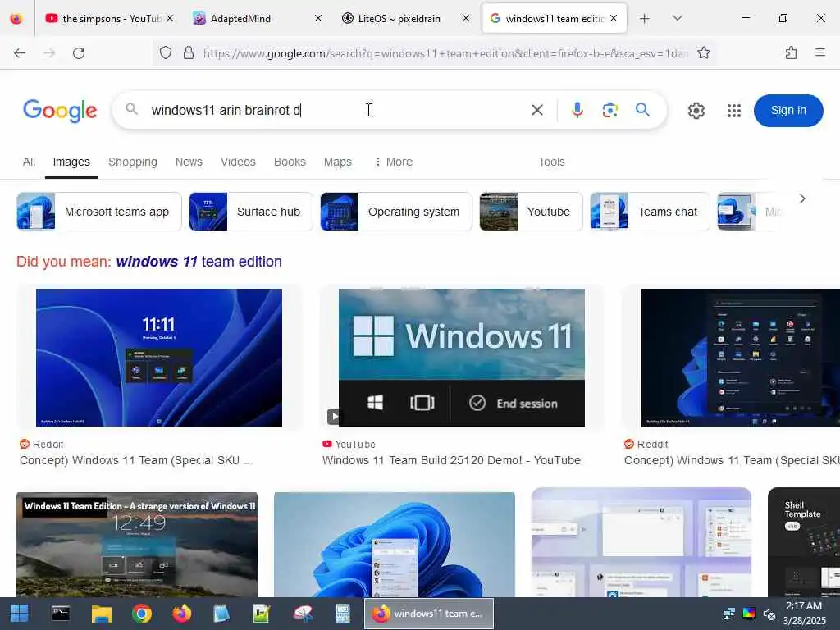
Task: Show more filter chips arrow
Action: [x=802, y=199]
